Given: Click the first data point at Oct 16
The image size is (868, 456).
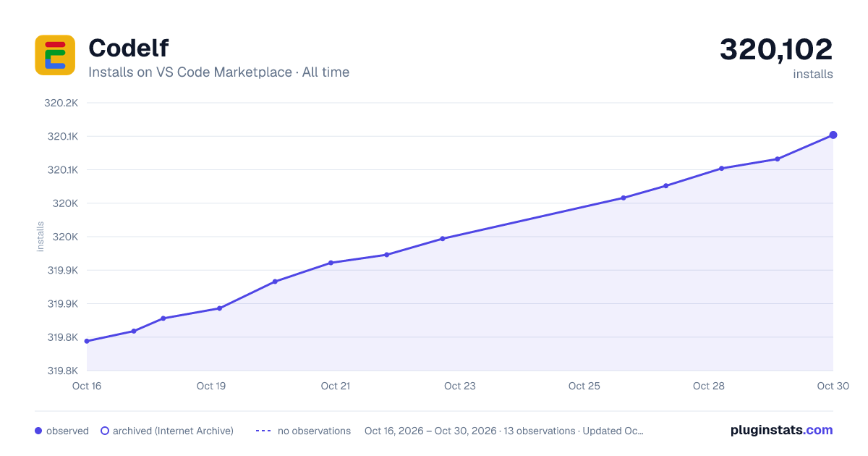Looking at the screenshot, I should 87,341.
